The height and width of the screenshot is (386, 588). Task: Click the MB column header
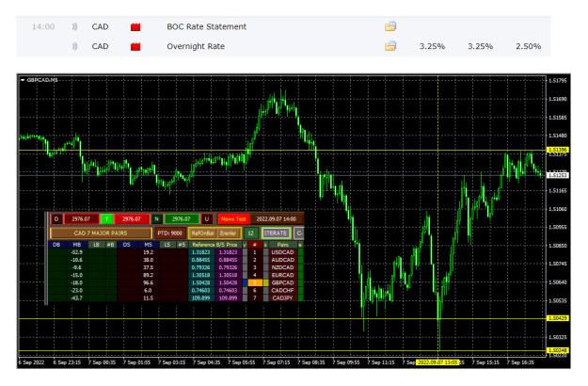[x=77, y=245]
